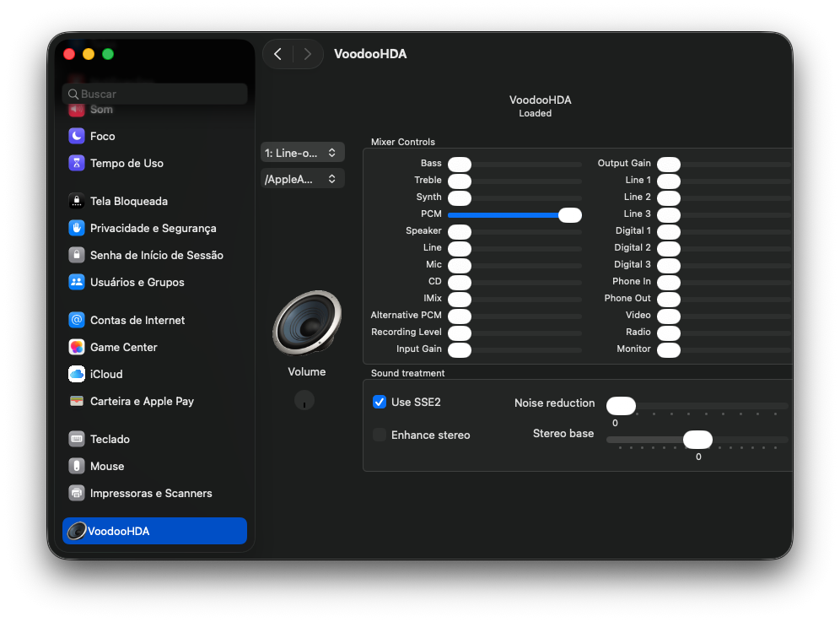Screen dimensions: 840x622
Task: Open the /AppleA... device dropdown
Action: [303, 179]
